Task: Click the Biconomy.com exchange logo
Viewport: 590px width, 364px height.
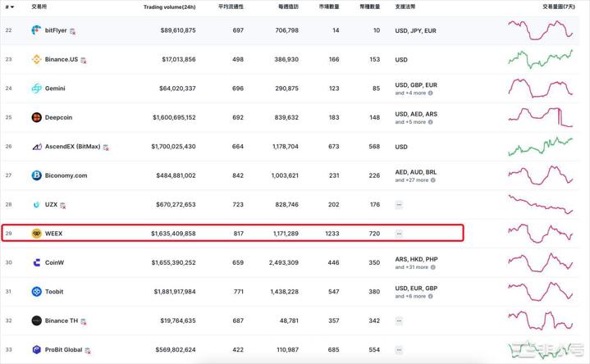Action: [x=36, y=175]
